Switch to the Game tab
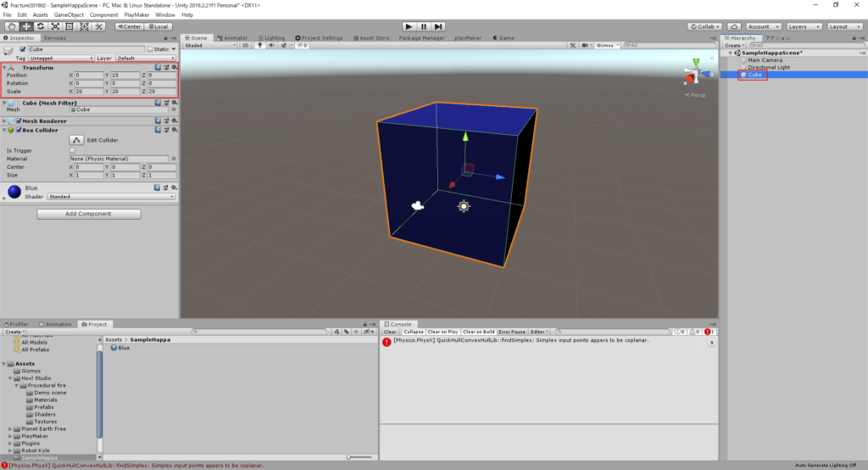The width and height of the screenshot is (868, 470). 504,37
